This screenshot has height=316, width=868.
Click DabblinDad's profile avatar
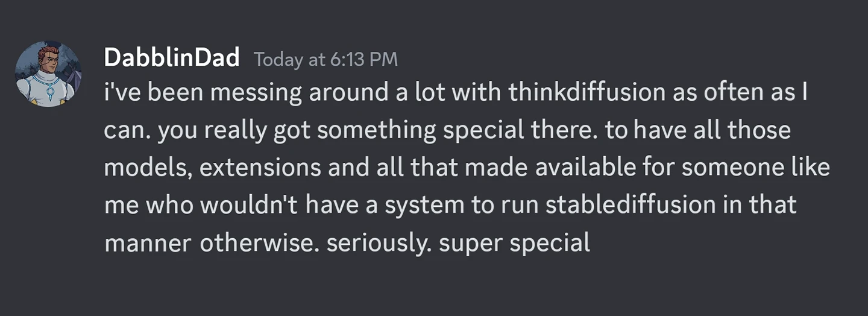pyautogui.click(x=48, y=75)
